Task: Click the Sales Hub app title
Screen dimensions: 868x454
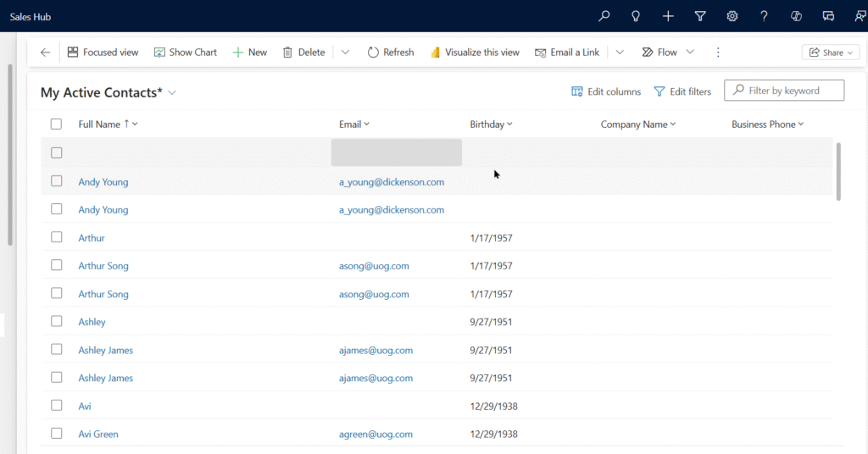Action: click(31, 17)
